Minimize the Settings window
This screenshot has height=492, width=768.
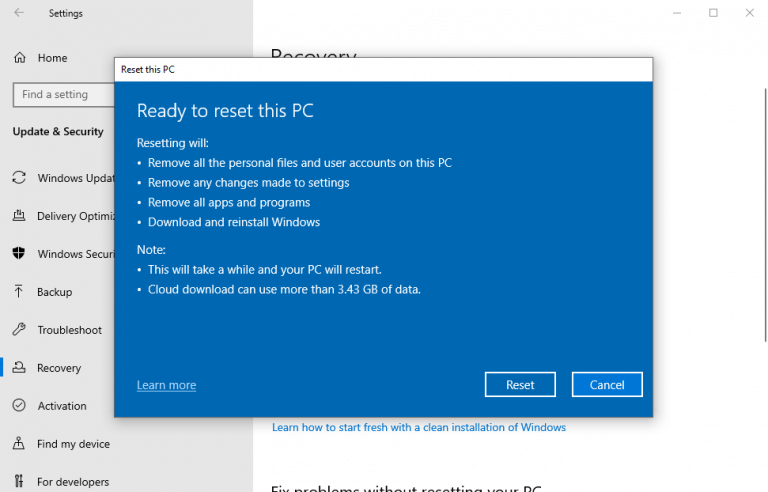(677, 13)
